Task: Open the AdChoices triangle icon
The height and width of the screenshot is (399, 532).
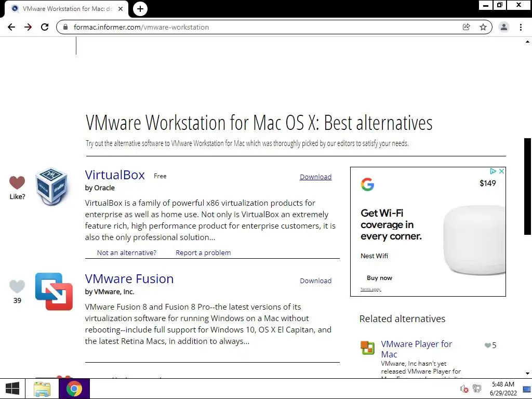Action: coord(494,171)
